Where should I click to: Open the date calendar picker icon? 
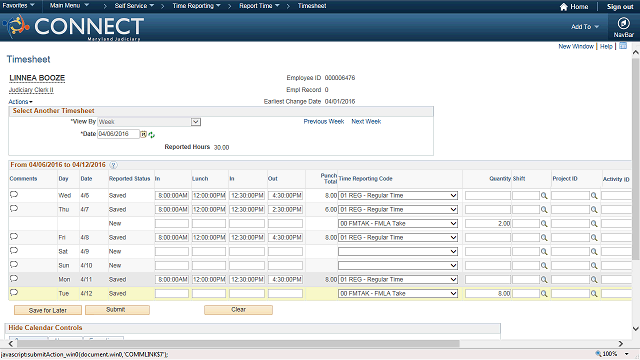144,134
